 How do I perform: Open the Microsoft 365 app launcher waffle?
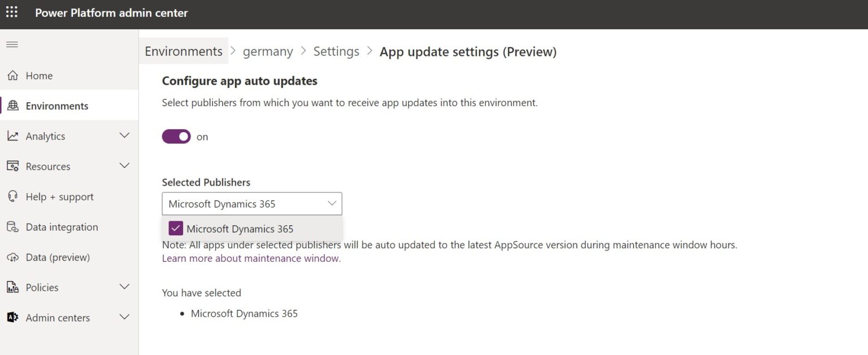click(11, 12)
